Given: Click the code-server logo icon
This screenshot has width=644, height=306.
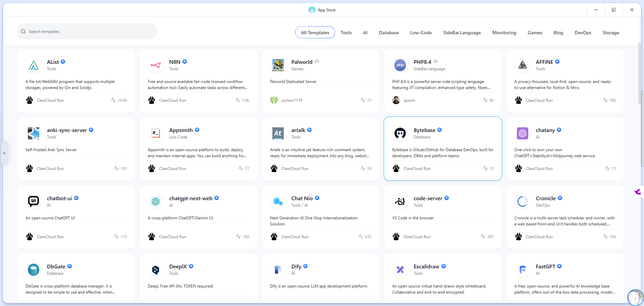Looking at the screenshot, I should pyautogui.click(x=400, y=202).
